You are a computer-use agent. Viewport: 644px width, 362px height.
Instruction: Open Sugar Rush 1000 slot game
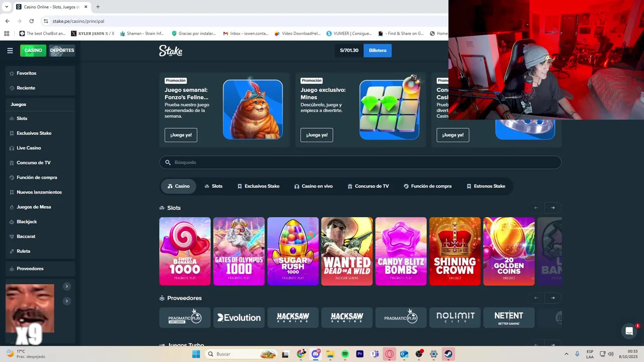(x=293, y=251)
